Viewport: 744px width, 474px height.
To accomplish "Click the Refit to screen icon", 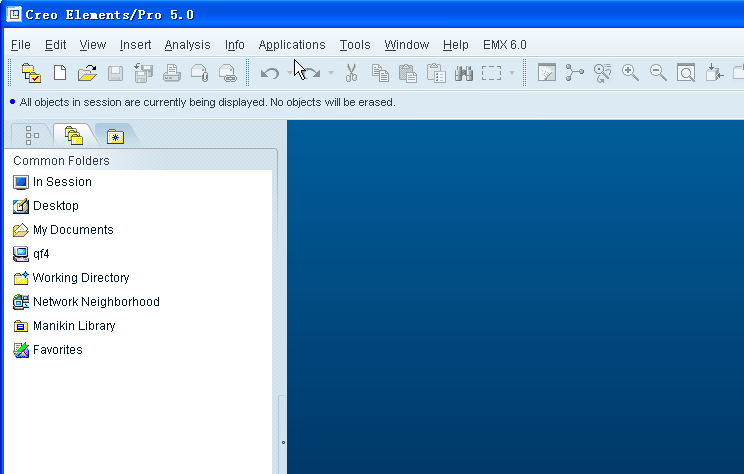I will (x=686, y=73).
